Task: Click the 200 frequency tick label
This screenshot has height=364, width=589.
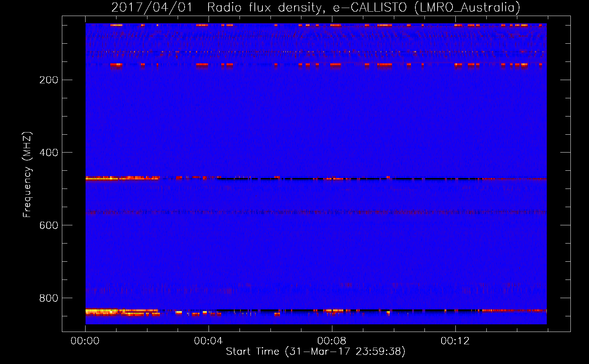Action: click(x=49, y=80)
